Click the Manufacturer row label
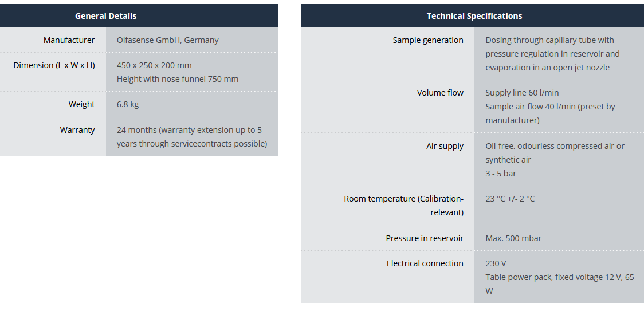This screenshot has width=644, height=319. 69,40
